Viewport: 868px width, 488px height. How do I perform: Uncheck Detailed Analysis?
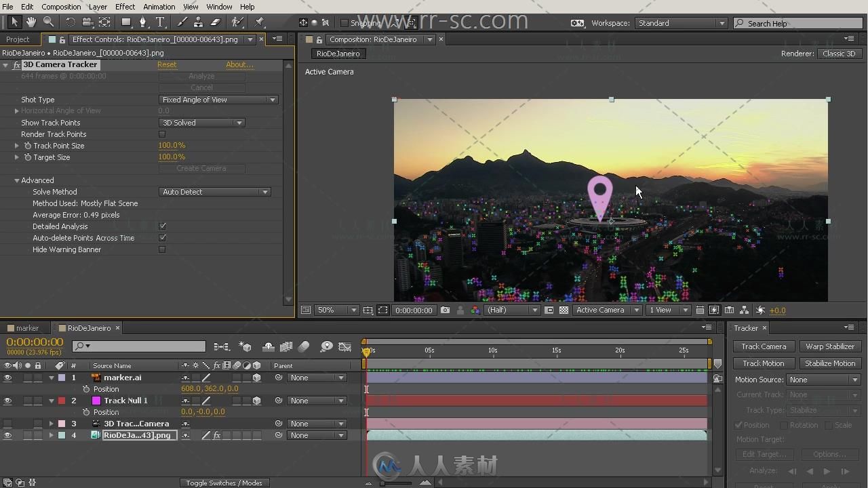pos(162,226)
